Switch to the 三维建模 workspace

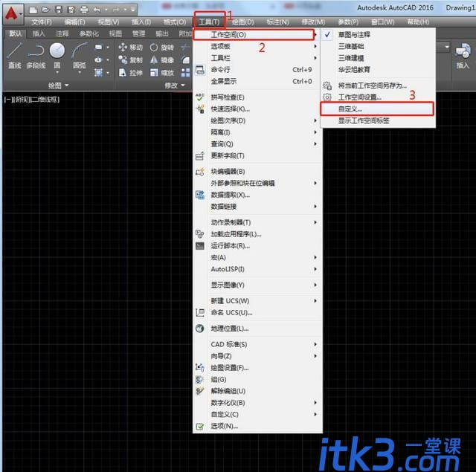pos(378,58)
